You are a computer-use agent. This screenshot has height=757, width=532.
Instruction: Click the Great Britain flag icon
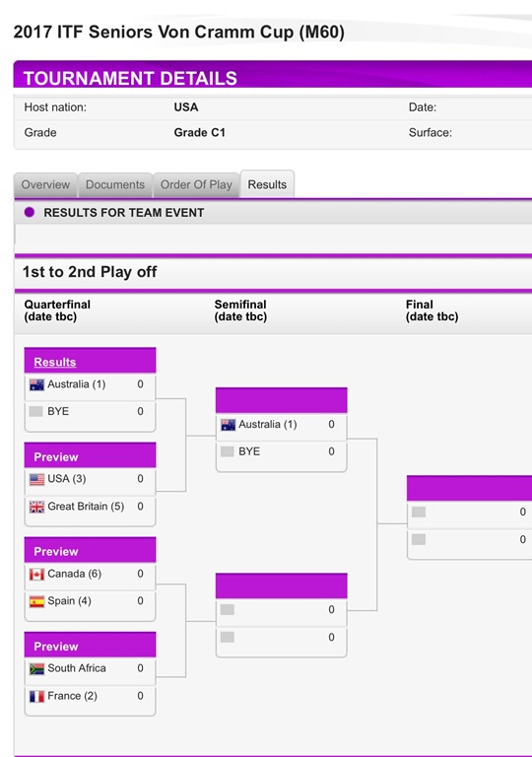(x=36, y=507)
